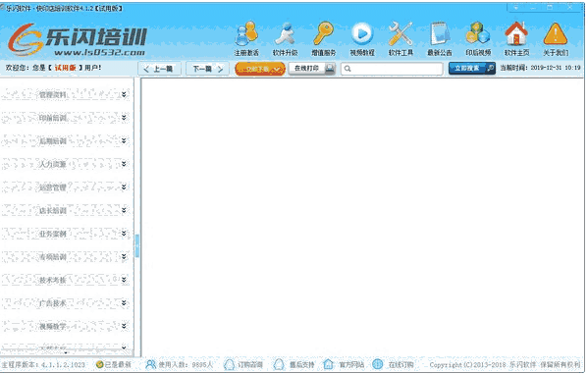Screen dimensions: 588x374
Task: Open the 最新公告 notepad icon
Action: [440, 33]
